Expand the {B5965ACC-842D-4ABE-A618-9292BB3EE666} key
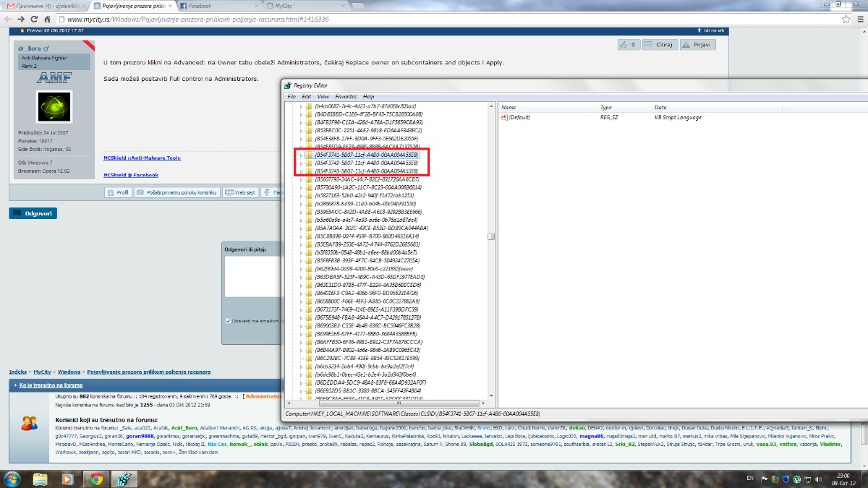 tap(301, 211)
